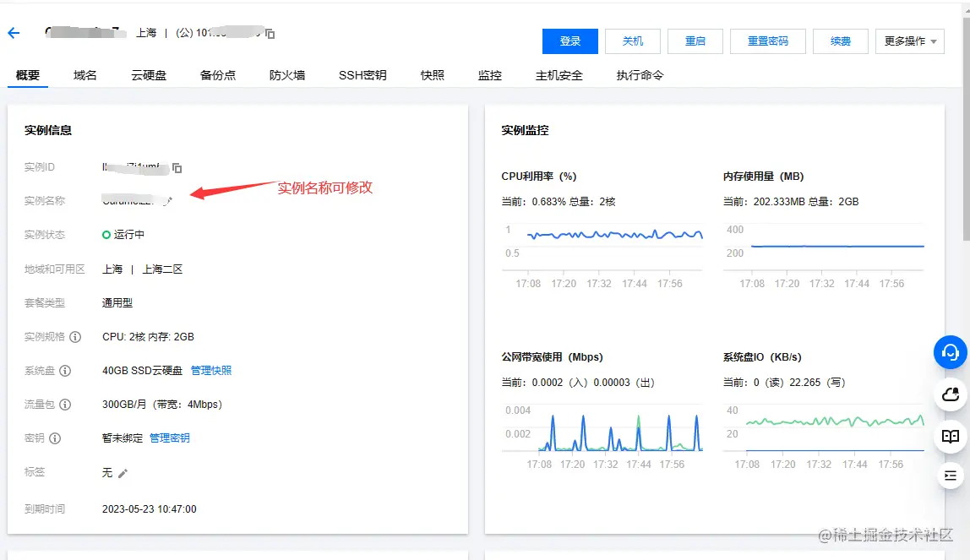Open the floating list menu icon
970x560 pixels.
click(951, 476)
